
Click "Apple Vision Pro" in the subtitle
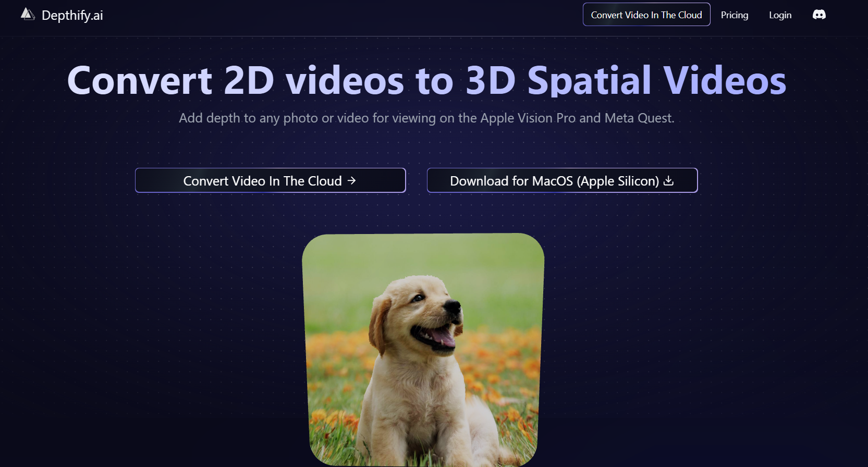pyautogui.click(x=528, y=118)
